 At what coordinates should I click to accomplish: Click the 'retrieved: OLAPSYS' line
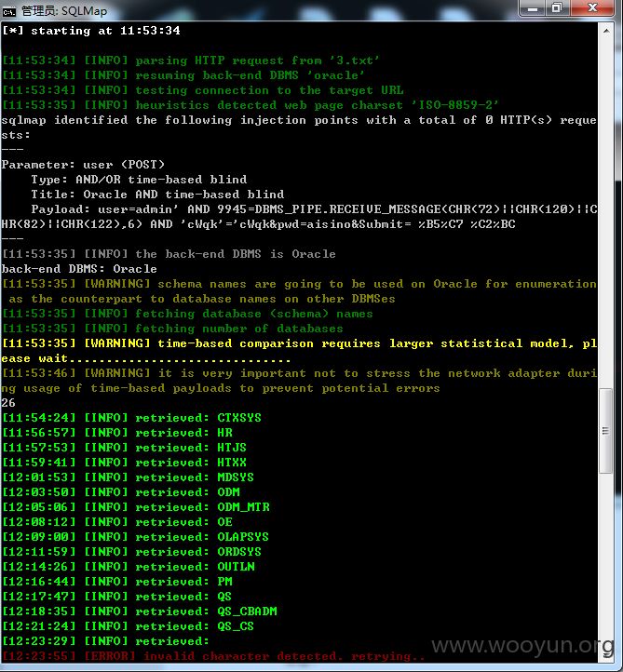(x=135, y=537)
